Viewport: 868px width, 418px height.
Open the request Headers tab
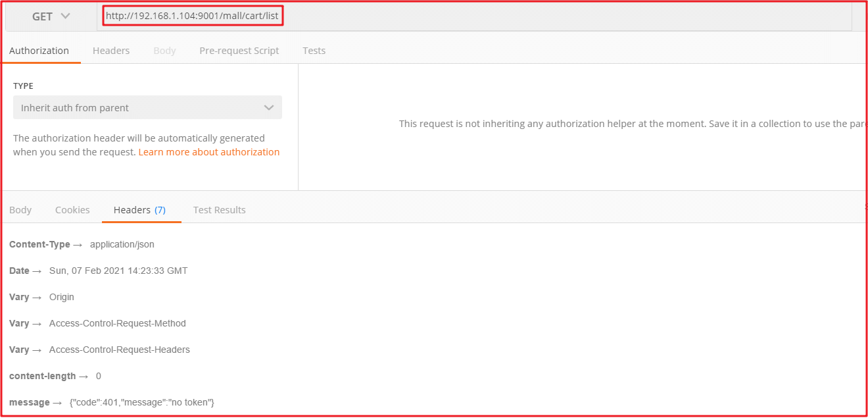pyautogui.click(x=111, y=51)
